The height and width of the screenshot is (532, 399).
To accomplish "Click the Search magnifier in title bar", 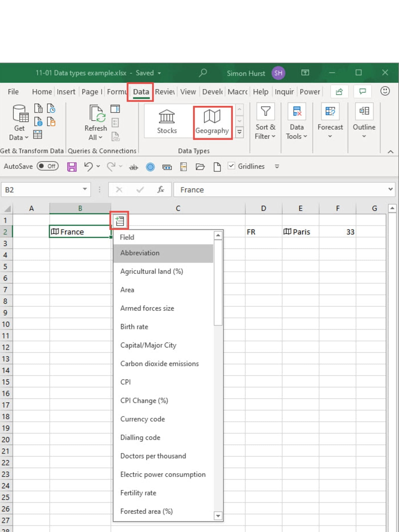I will pos(203,73).
